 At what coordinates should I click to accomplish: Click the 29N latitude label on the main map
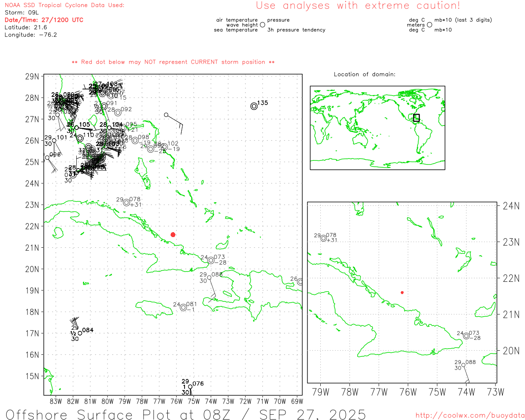tap(32, 77)
